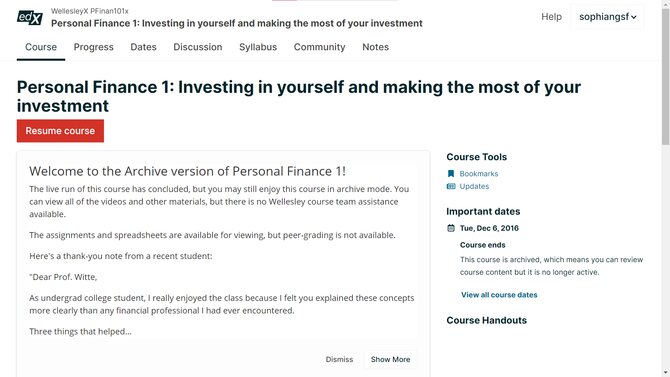670x377 pixels.
Task: Click the Bookmarks icon under Course Tools
Action: [451, 174]
